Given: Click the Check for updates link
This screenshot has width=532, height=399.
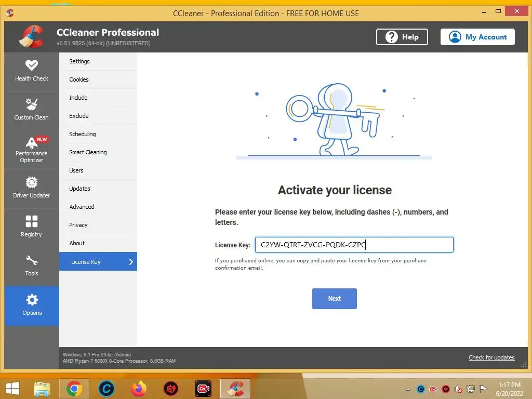Looking at the screenshot, I should click(491, 357).
